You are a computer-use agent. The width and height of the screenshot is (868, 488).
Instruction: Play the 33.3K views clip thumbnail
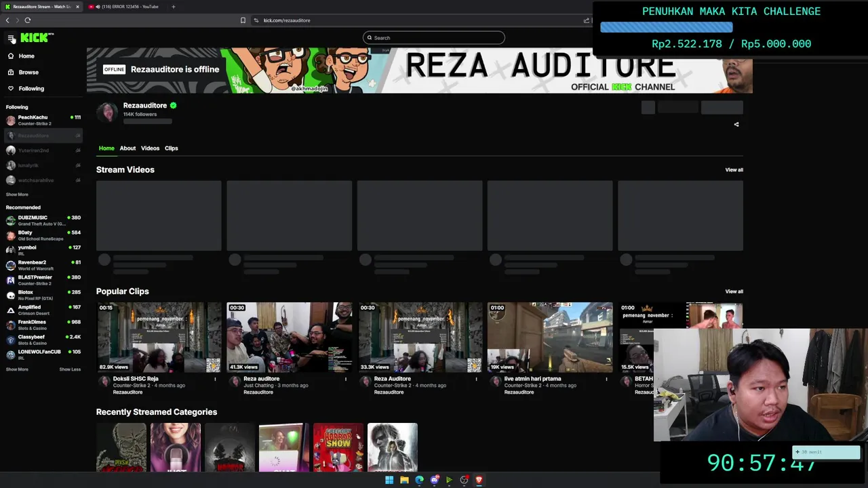pos(420,338)
